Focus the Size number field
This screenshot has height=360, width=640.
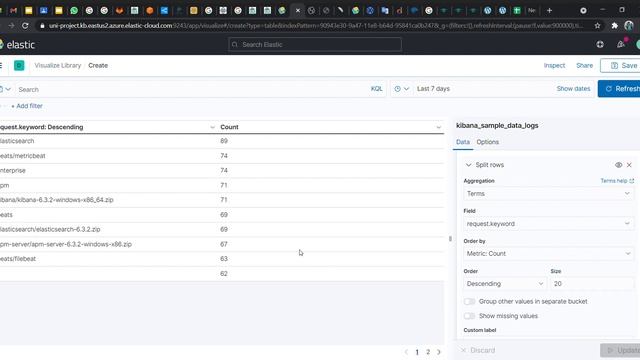pos(592,284)
